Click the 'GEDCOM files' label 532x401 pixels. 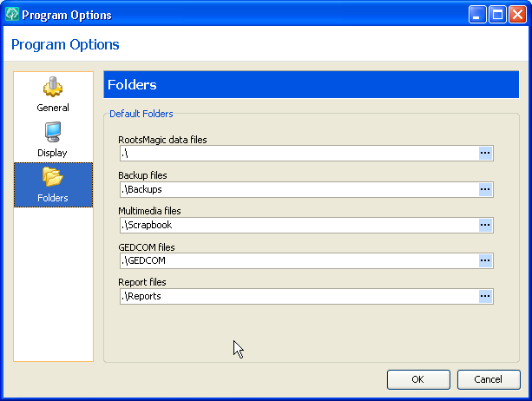click(146, 247)
